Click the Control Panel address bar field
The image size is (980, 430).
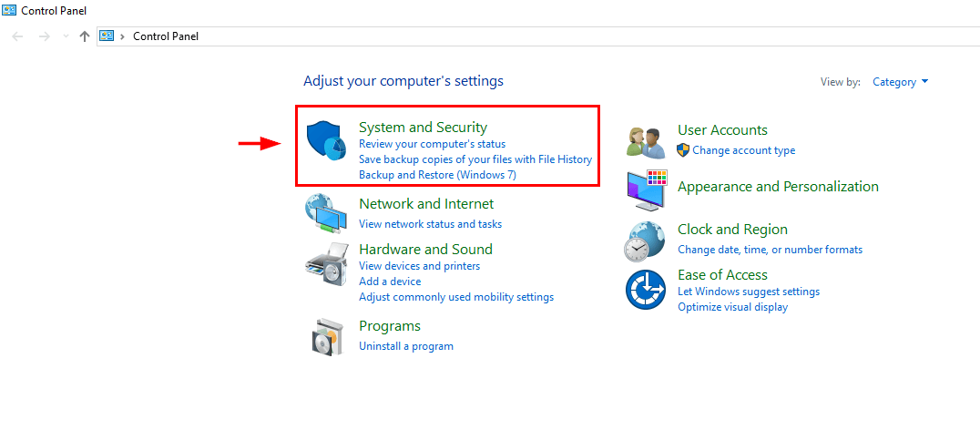click(537, 36)
